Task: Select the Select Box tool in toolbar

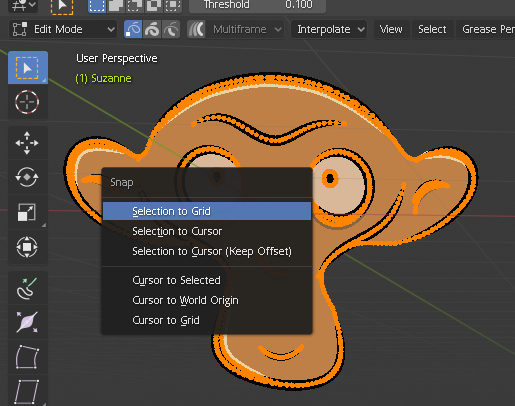Action: 28,68
